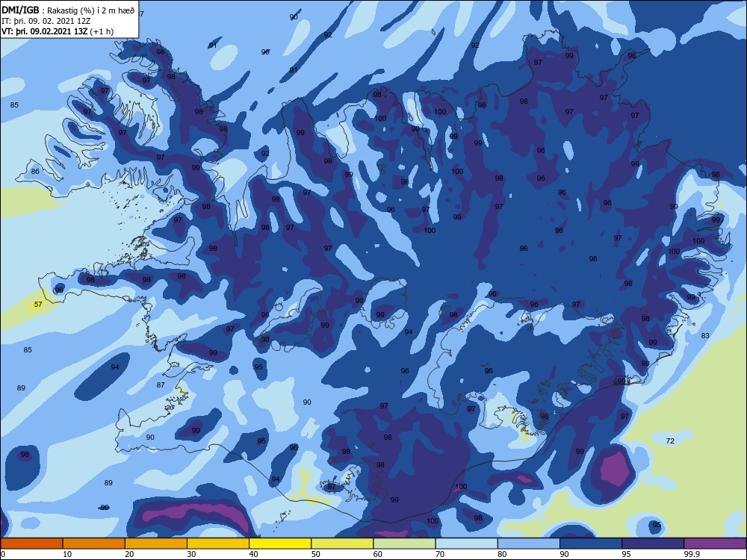This screenshot has height=560, width=747.
Task: Click the 70 tick label on legend scale
Action: click(x=440, y=554)
